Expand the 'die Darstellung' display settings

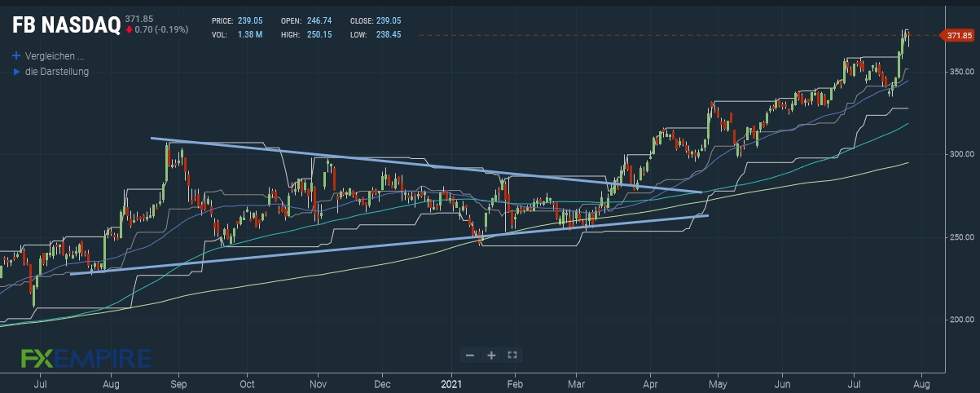(x=57, y=72)
